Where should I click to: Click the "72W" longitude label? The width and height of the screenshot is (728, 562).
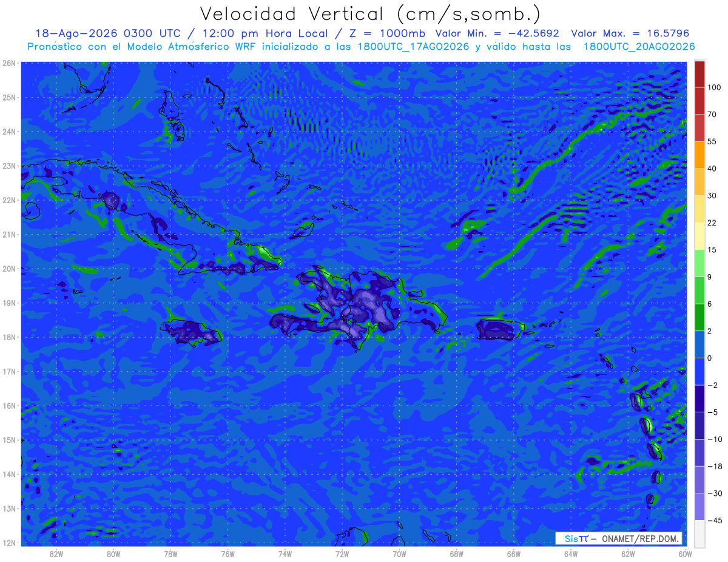pos(342,554)
